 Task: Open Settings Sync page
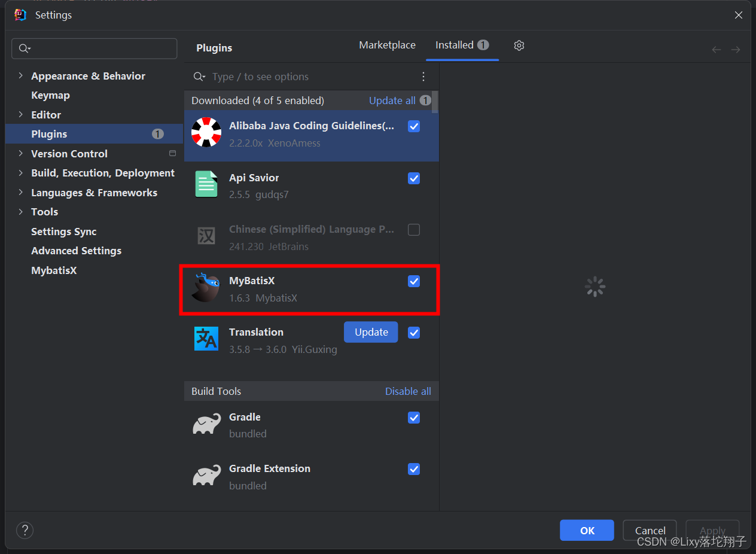(x=63, y=232)
